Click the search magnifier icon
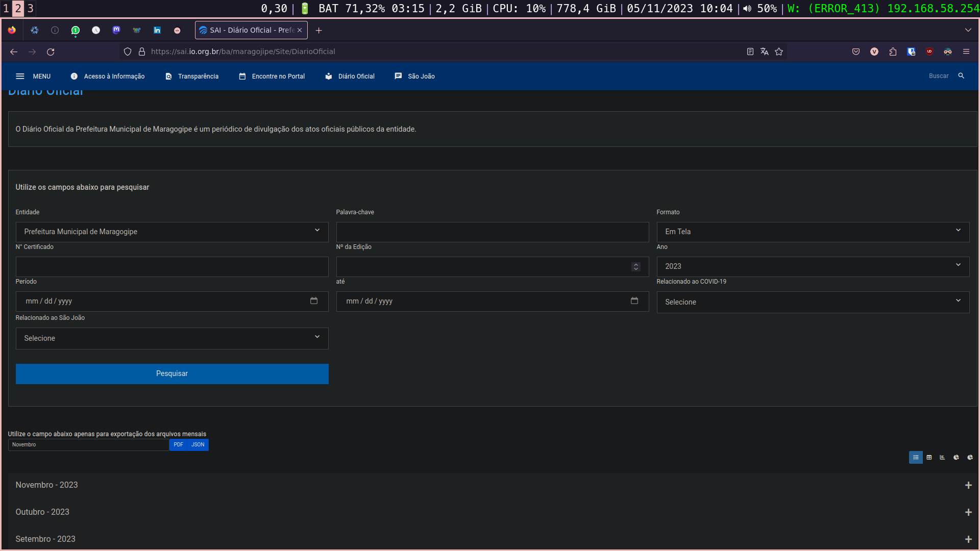 click(961, 76)
